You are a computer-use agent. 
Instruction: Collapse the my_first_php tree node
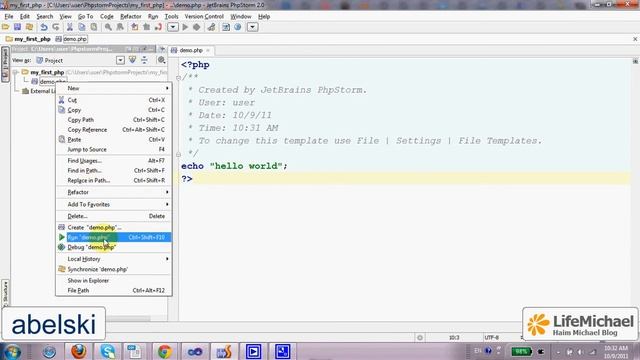(16, 72)
